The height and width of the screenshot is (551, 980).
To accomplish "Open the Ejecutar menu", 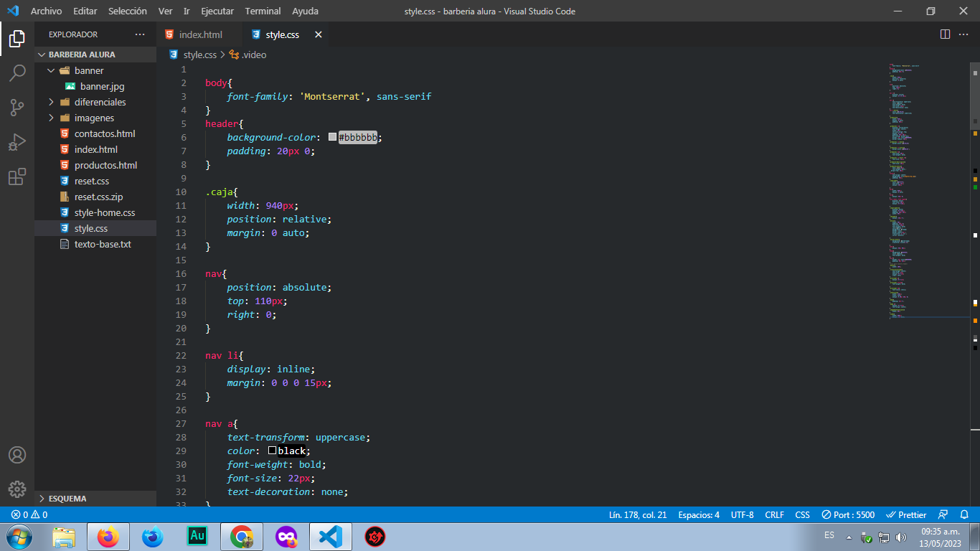I will (x=217, y=11).
